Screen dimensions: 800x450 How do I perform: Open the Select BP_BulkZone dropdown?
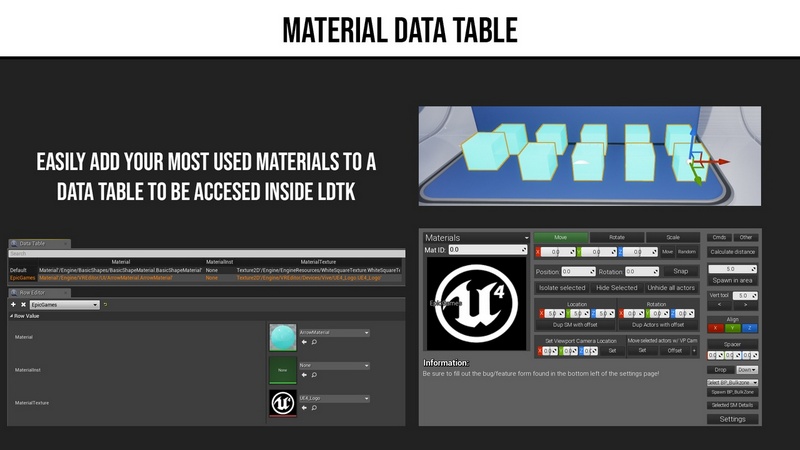pos(732,382)
